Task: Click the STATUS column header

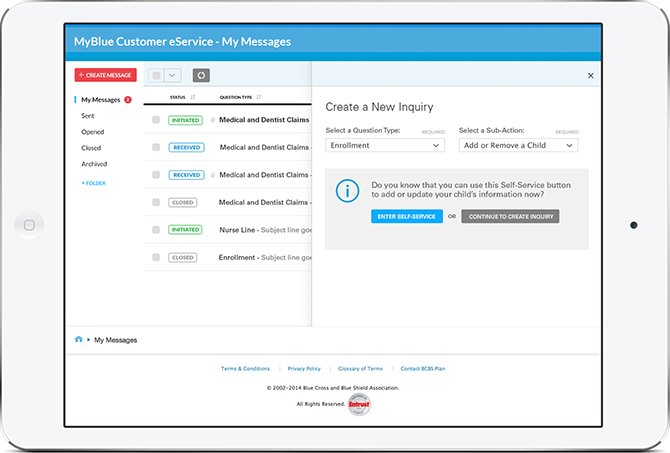Action: (177, 97)
